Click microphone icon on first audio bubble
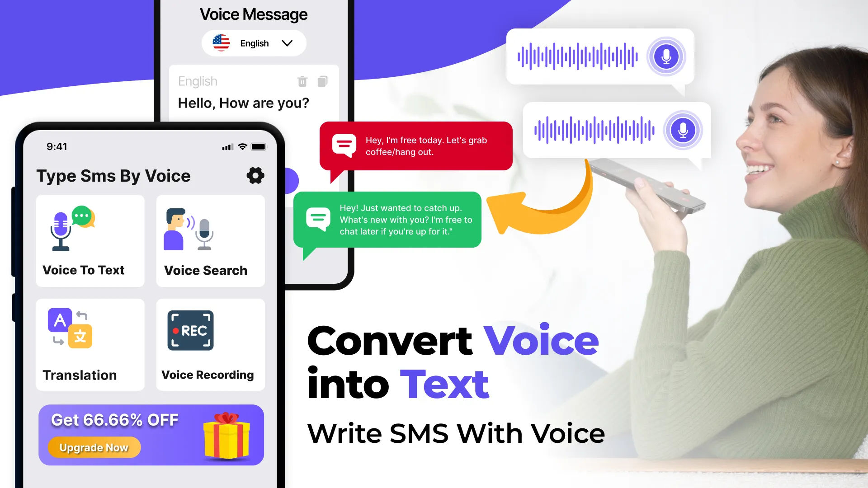The width and height of the screenshot is (868, 488). [x=664, y=56]
